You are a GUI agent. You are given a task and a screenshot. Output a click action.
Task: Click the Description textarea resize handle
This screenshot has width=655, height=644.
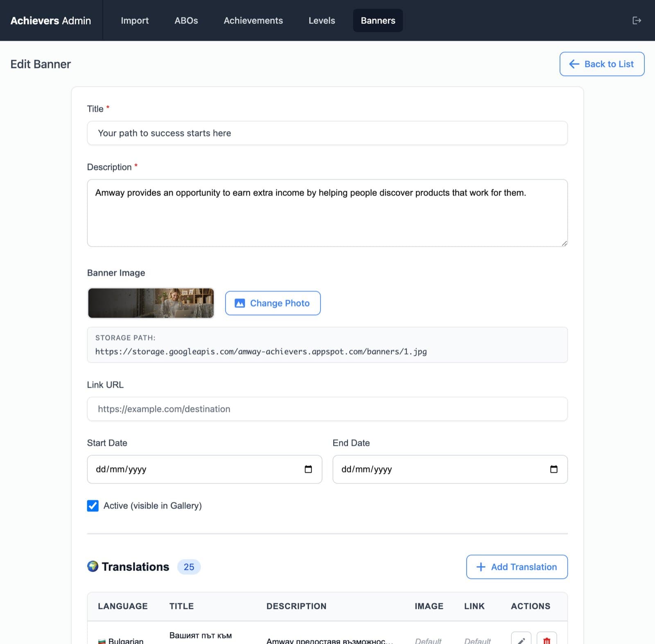pos(564,243)
